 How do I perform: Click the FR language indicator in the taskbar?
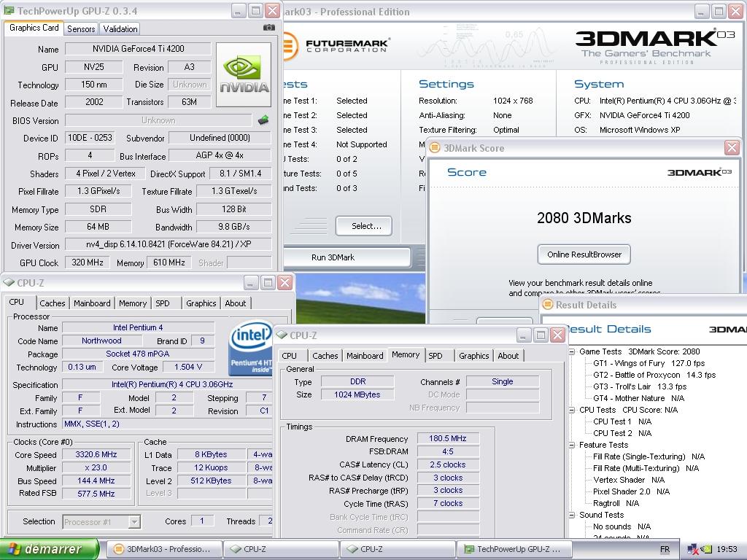point(665,550)
